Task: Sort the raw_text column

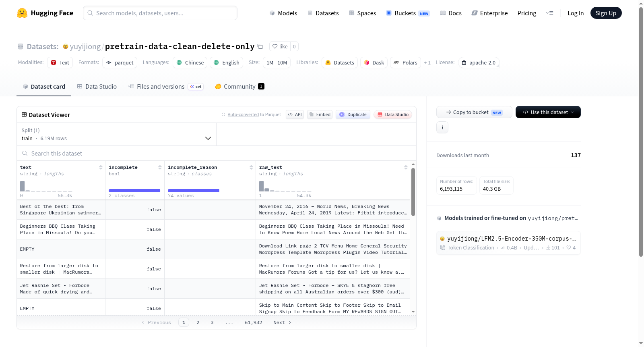Action: [406, 167]
